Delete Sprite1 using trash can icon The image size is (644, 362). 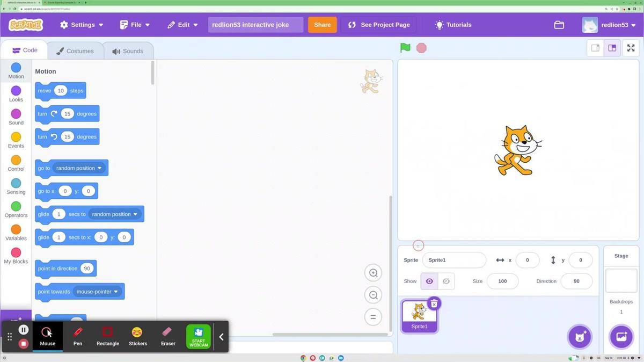(434, 303)
